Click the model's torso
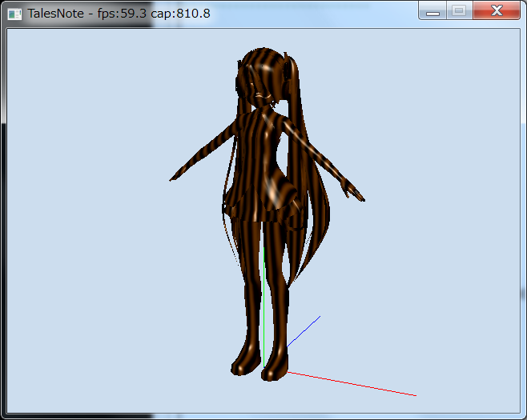This screenshot has height=420, width=527. (262, 148)
